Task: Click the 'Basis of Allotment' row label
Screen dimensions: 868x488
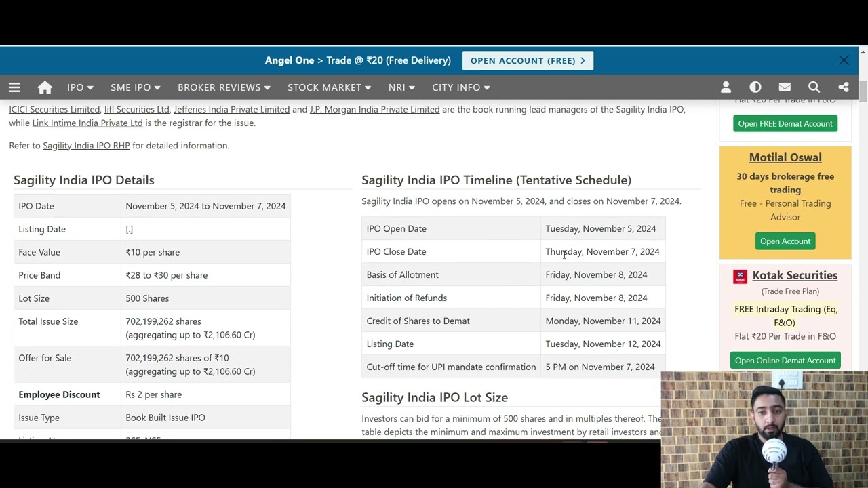Action: [403, 274]
